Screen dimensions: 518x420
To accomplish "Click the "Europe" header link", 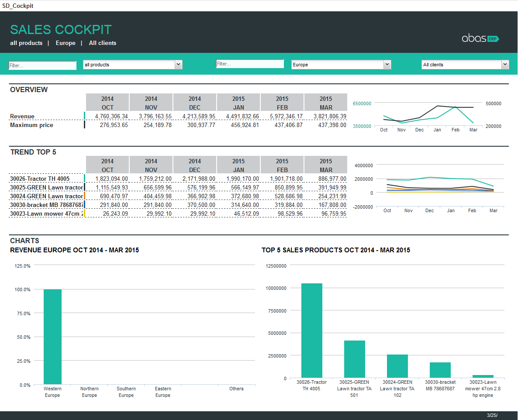I will click(66, 43).
